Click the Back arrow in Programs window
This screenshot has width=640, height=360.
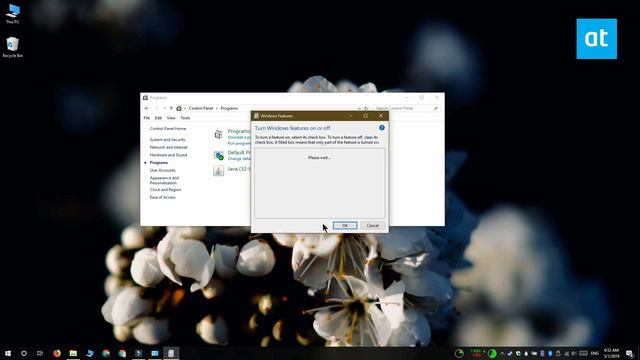[147, 108]
